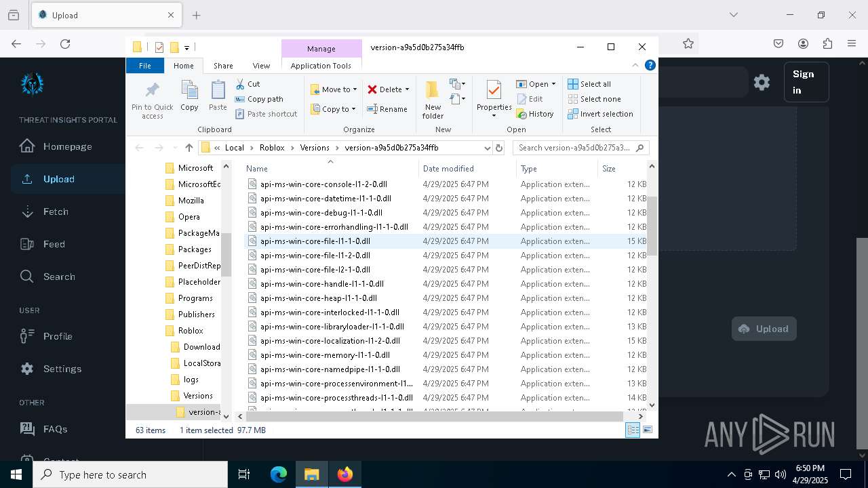Collapse the ribbon with the chevron
868x488 pixels.
635,66
